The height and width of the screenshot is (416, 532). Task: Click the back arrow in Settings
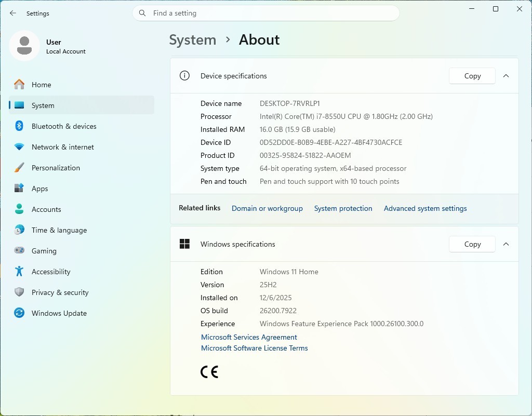pyautogui.click(x=13, y=13)
